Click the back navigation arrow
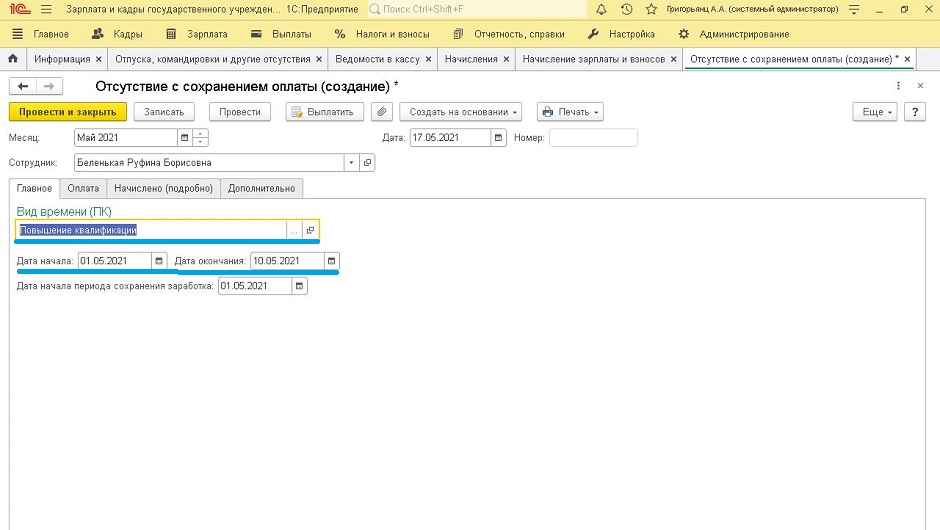 [x=23, y=86]
